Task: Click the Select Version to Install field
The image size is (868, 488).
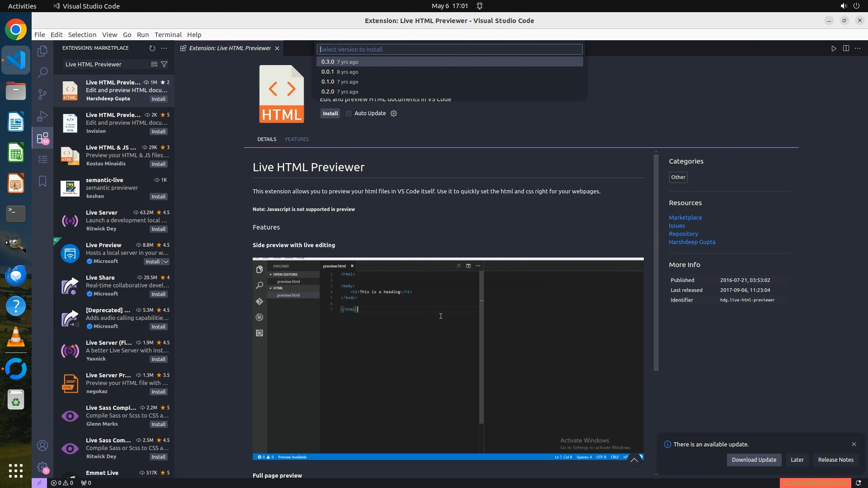Action: tap(449, 49)
